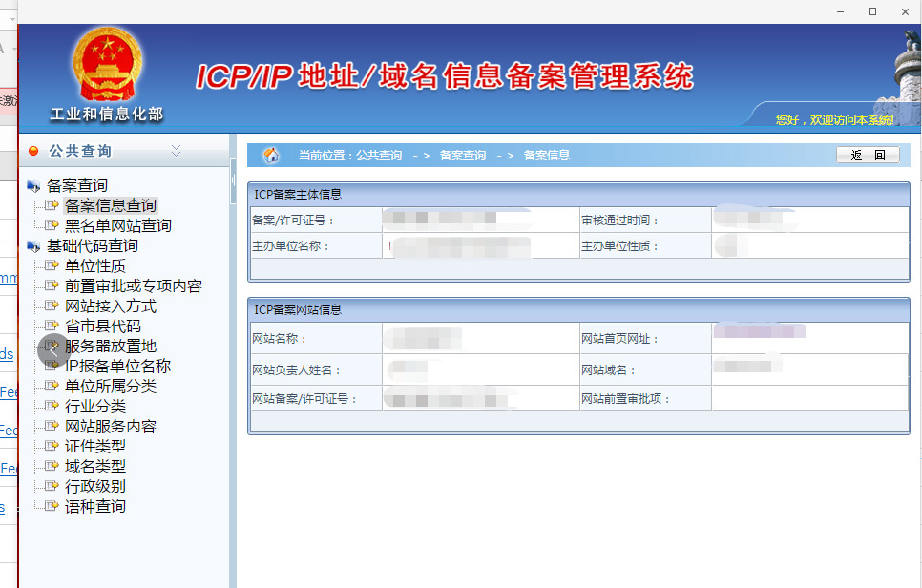
Task: Select 网站接入方式 in the tree
Action: point(111,305)
